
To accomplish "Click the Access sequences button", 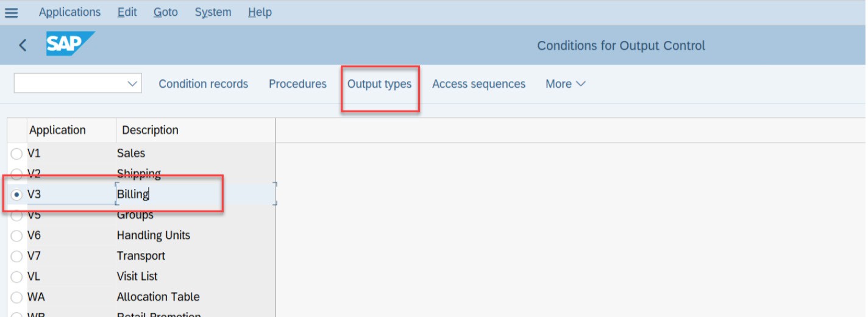I will [478, 84].
